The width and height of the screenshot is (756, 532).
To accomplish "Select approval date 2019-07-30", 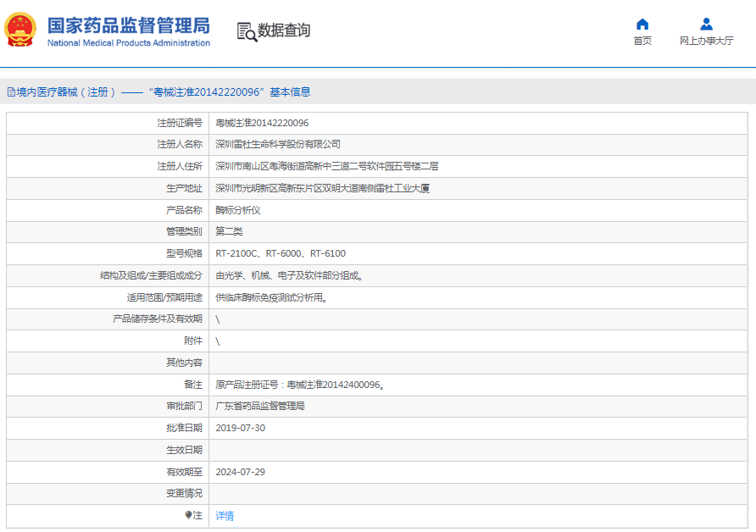I will click(x=240, y=428).
